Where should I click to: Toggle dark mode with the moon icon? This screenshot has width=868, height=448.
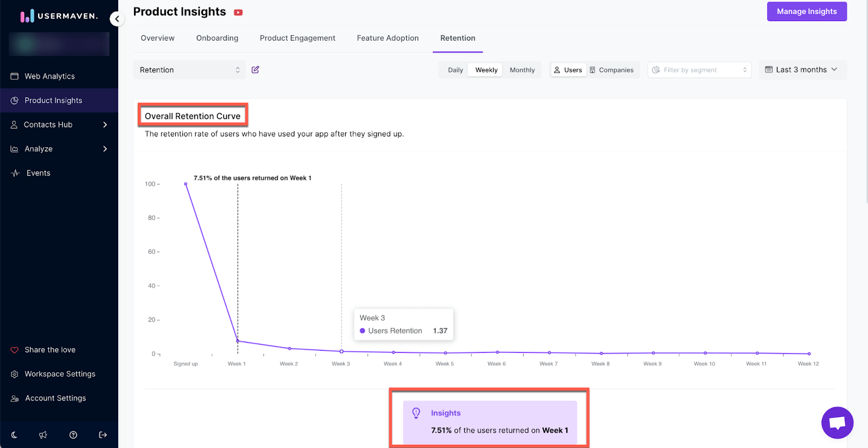[15, 435]
